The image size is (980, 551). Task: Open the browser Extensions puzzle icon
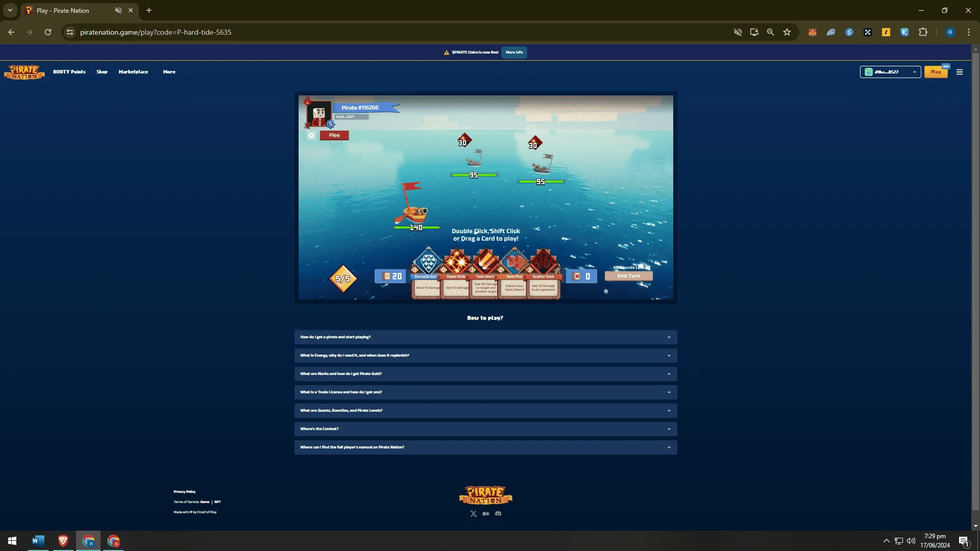tap(923, 32)
